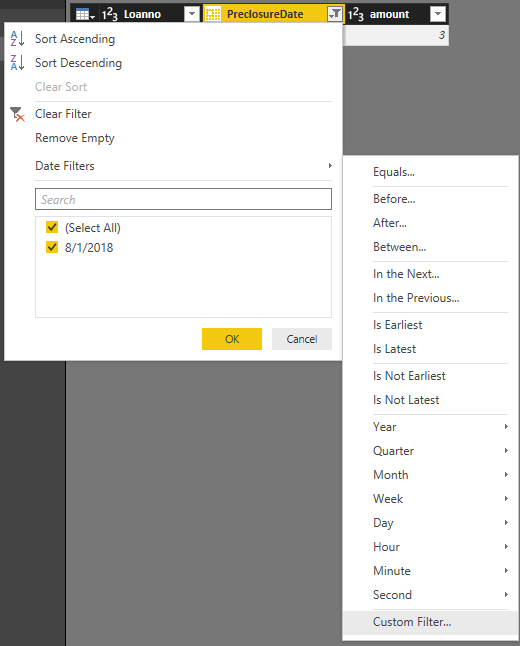Screen dimensions: 520x646
Task: Choose Sort Ascending
Action: click(x=75, y=39)
